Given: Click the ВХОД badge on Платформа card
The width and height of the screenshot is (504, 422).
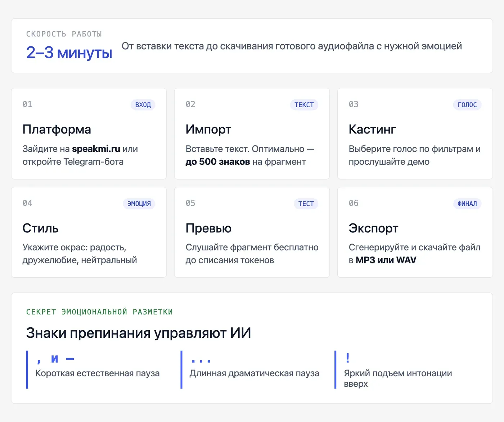Looking at the screenshot, I should [x=143, y=105].
